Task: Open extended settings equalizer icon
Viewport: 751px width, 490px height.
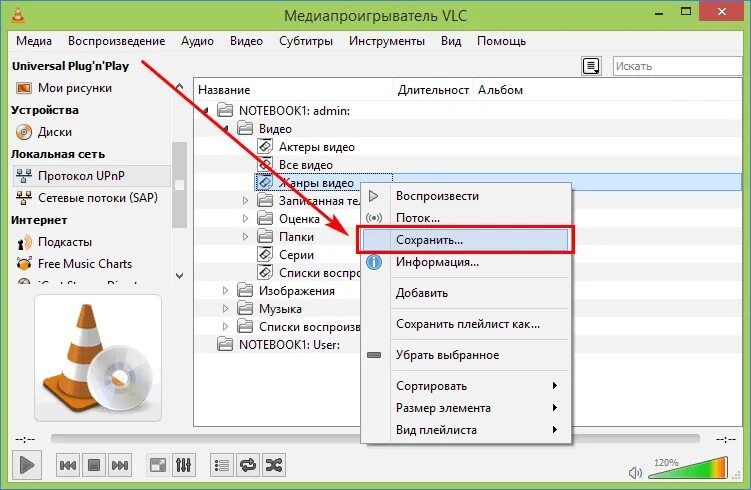Action: click(x=184, y=465)
